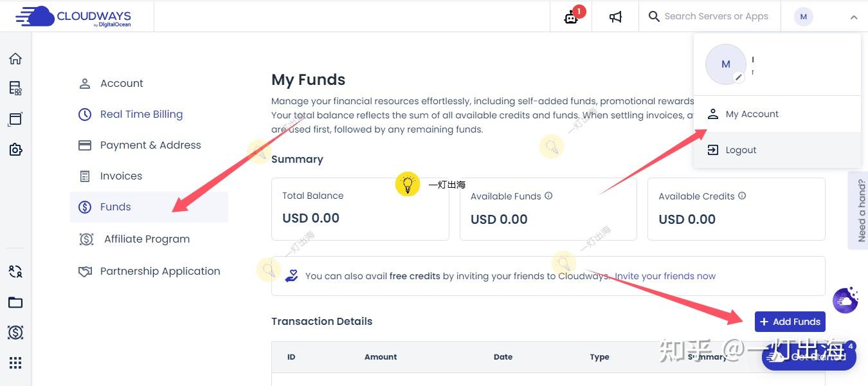Screen dimensions: 868x386
Task: Open the Invoices section
Action: tap(121, 176)
